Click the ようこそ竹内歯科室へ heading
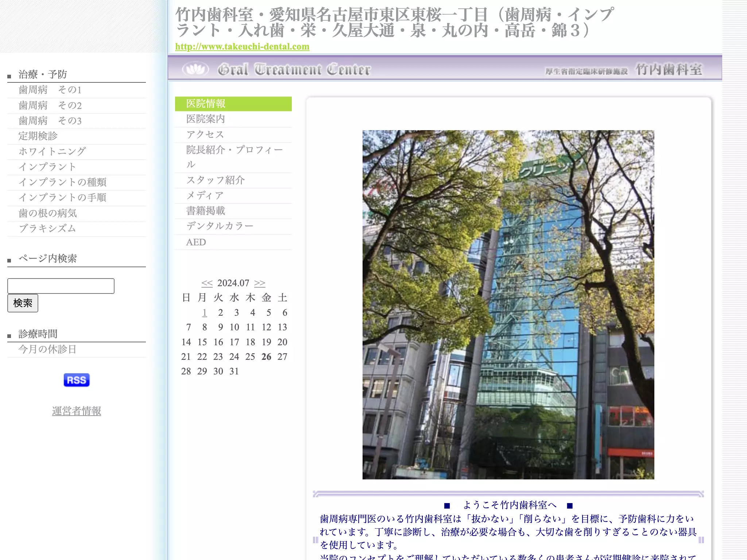 click(x=508, y=505)
